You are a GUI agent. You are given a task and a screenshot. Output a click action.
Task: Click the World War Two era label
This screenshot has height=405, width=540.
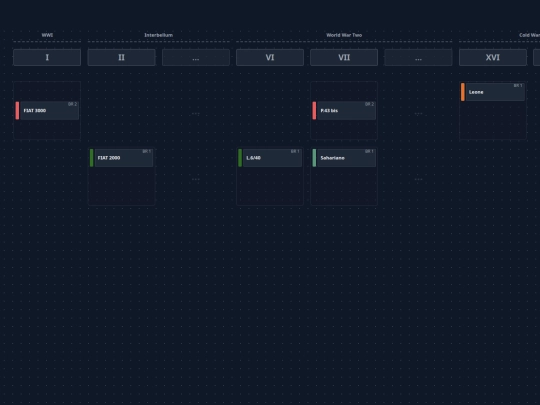[x=344, y=35]
